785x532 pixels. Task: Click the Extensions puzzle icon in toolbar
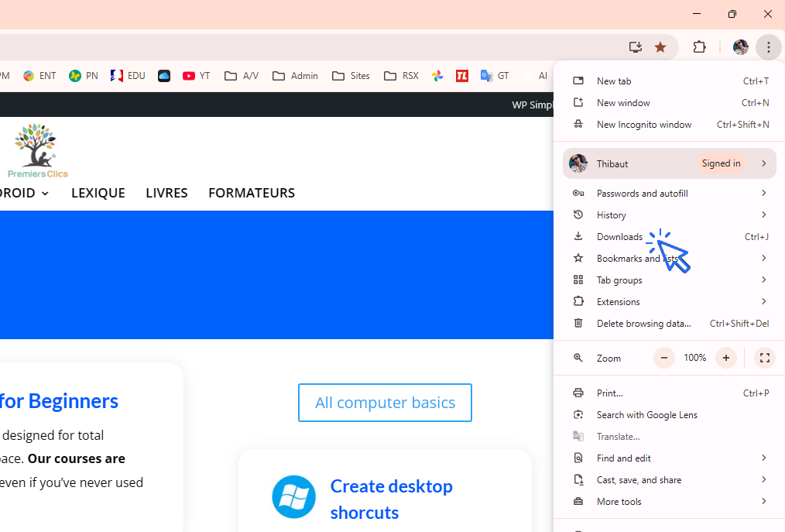tap(699, 47)
